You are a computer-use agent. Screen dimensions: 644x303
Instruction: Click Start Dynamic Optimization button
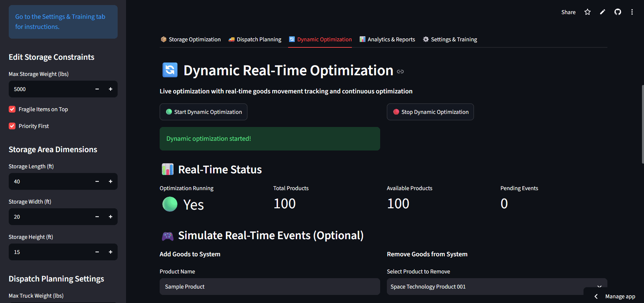click(x=203, y=112)
